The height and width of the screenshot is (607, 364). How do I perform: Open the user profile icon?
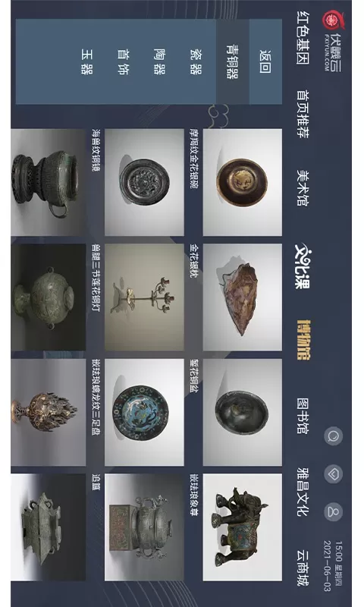(x=333, y=511)
